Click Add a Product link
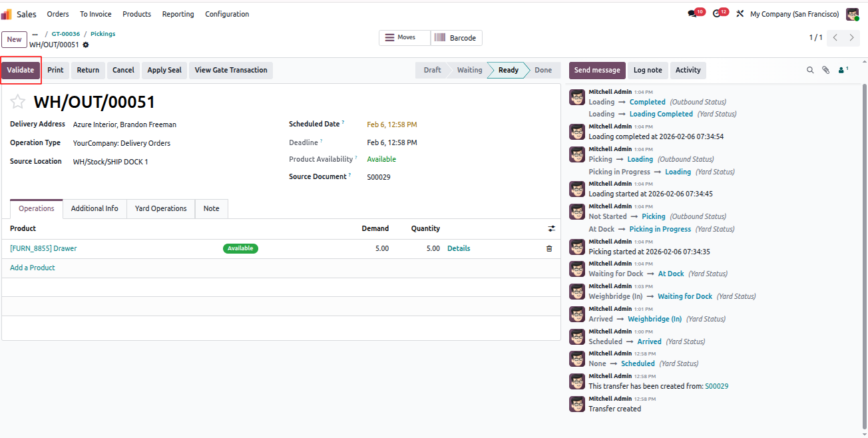868x438 pixels. 33,268
